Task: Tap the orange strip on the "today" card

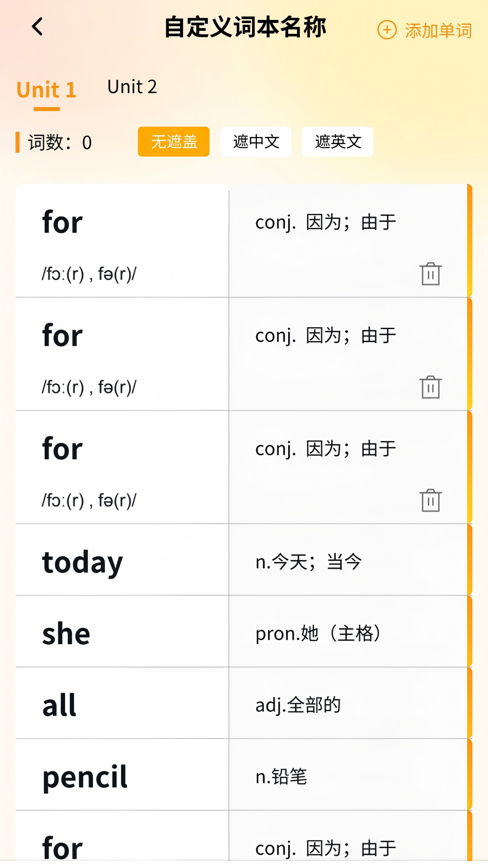Action: pyautogui.click(x=469, y=561)
